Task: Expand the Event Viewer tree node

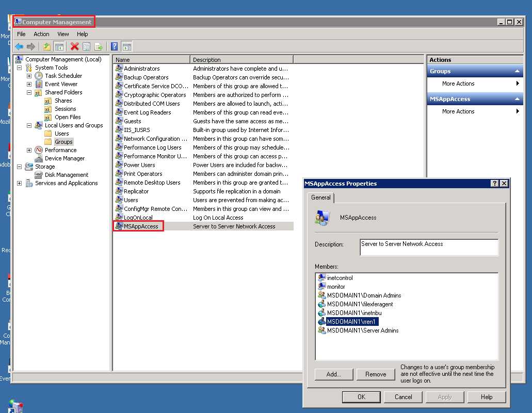Action: (x=29, y=84)
